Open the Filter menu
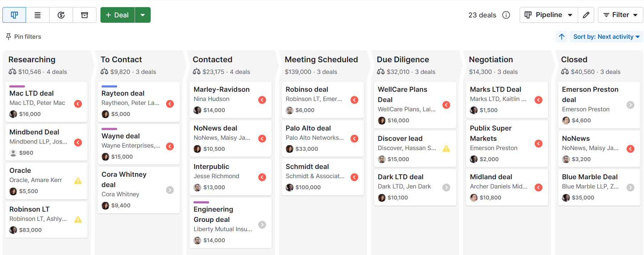 (620, 15)
